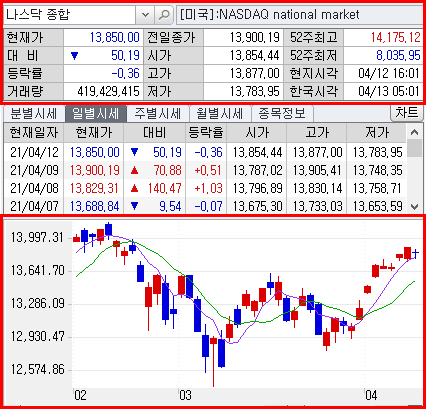Click the magnifier search icon

point(164,15)
